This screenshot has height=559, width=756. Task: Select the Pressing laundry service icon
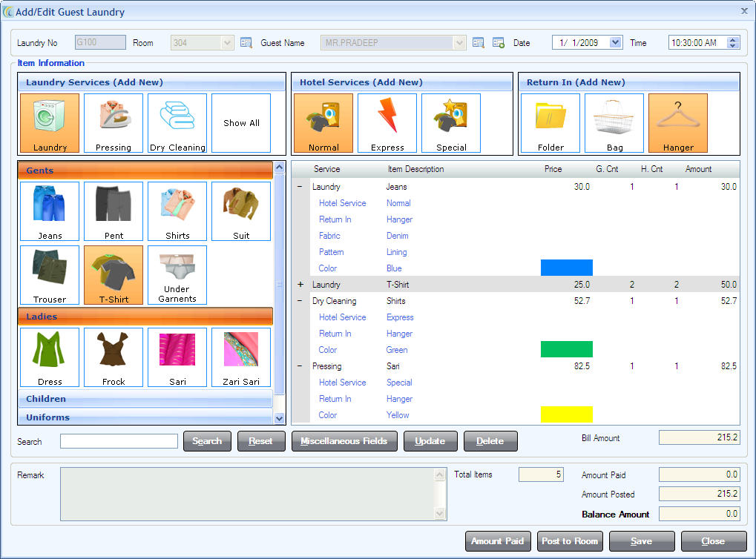click(114, 123)
